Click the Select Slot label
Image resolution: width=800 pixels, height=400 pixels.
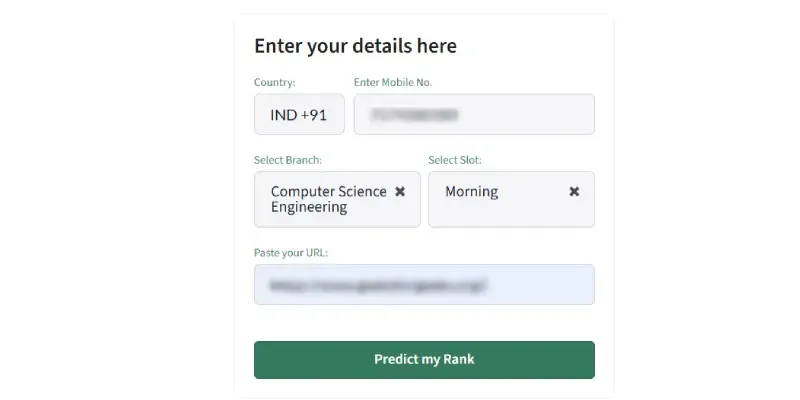click(455, 160)
